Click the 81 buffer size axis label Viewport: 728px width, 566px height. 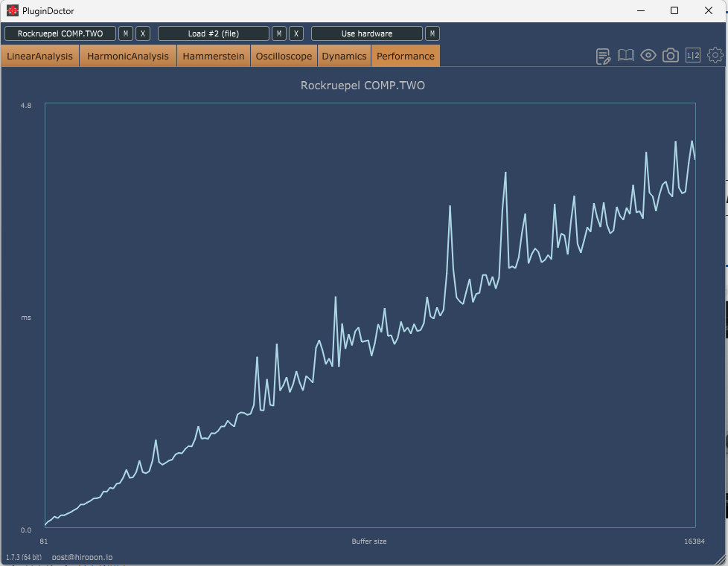[44, 541]
